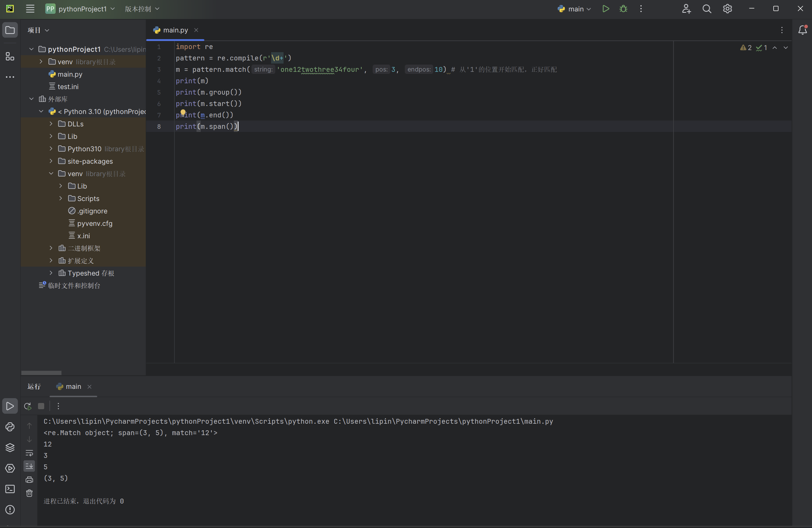This screenshot has height=528, width=812.
Task: Go to next highlighted error arrow
Action: [x=786, y=48]
